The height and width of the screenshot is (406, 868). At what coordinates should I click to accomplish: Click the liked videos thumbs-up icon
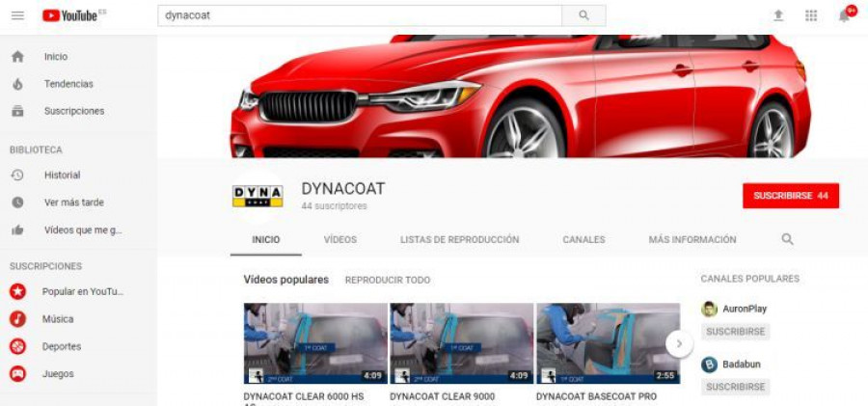[x=17, y=230]
